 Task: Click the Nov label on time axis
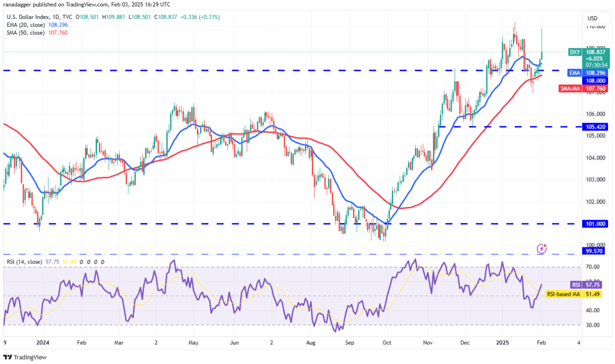(428, 342)
